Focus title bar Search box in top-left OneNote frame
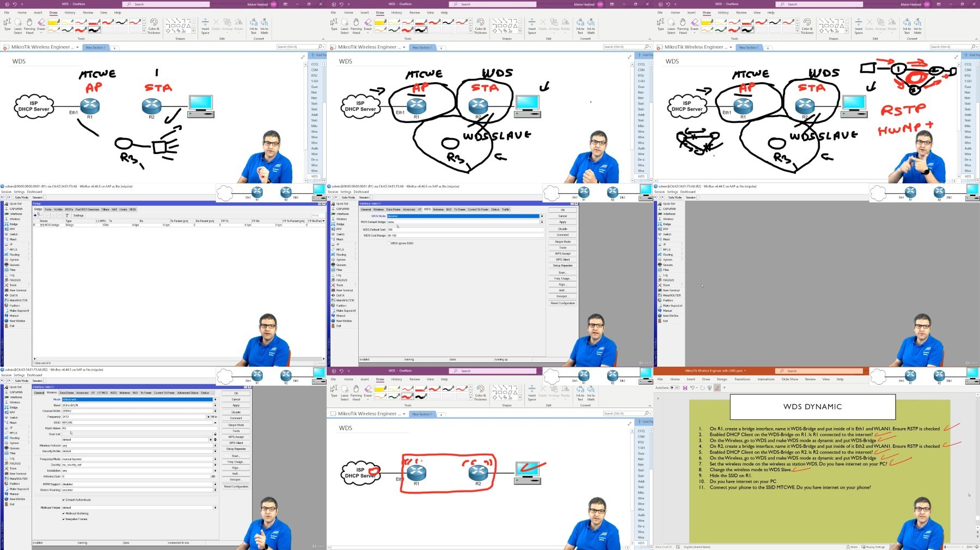Viewport: 980px width, 550px height. point(166,4)
